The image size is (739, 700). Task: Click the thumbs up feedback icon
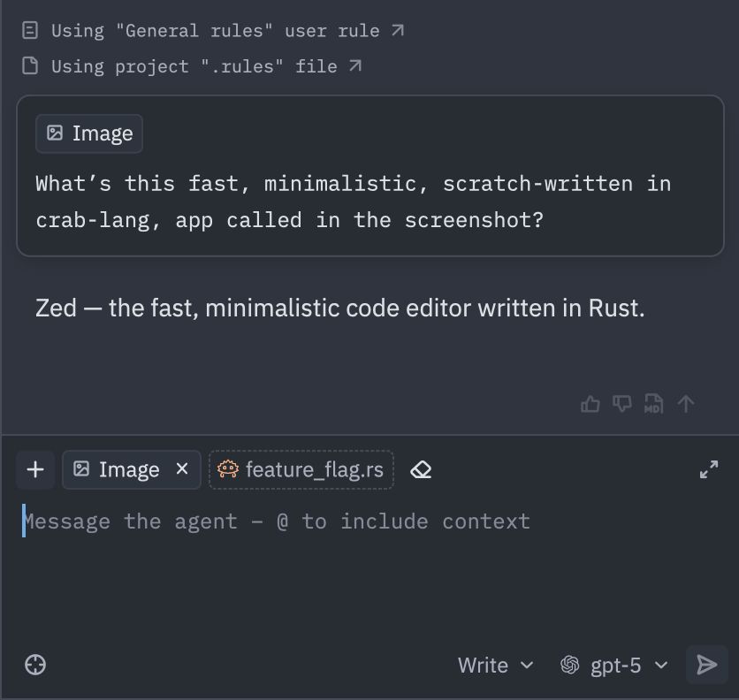point(590,404)
